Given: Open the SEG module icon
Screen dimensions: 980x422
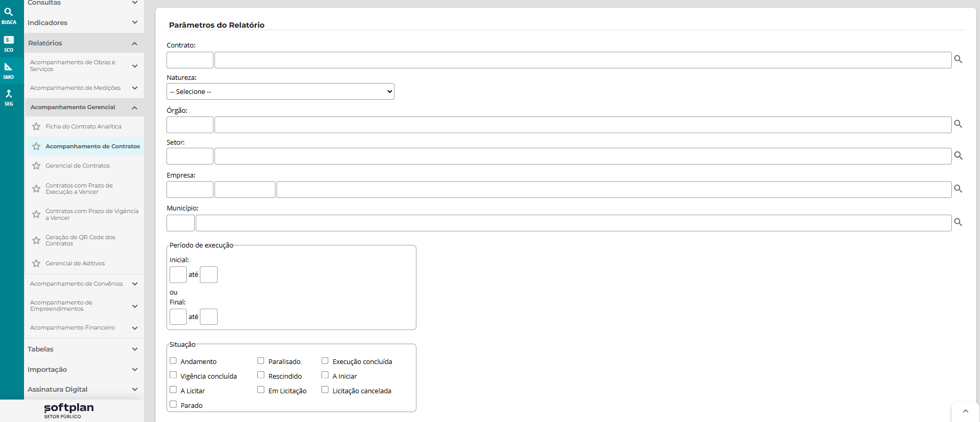Looking at the screenshot, I should pos(9,97).
